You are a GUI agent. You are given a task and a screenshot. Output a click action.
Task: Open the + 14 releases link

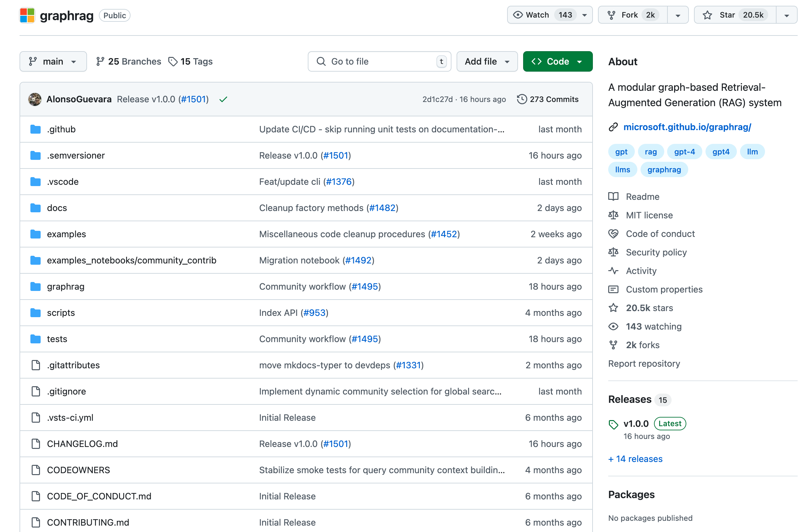click(x=635, y=459)
